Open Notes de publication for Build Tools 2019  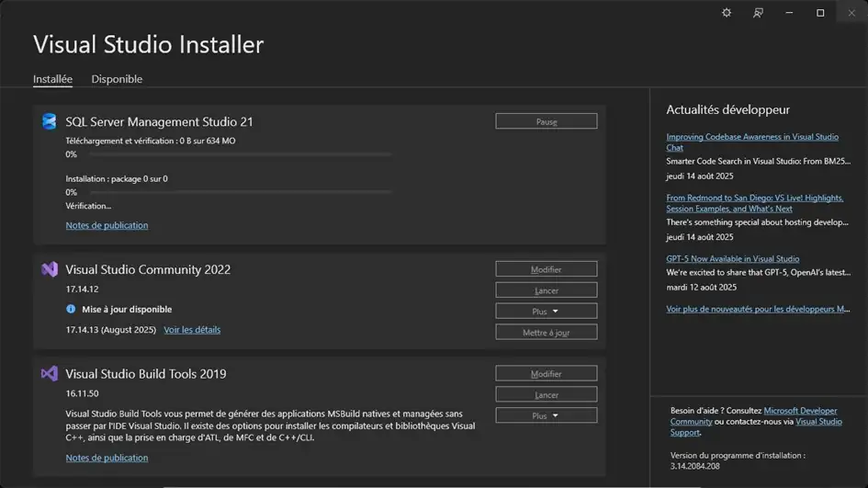[x=107, y=458]
